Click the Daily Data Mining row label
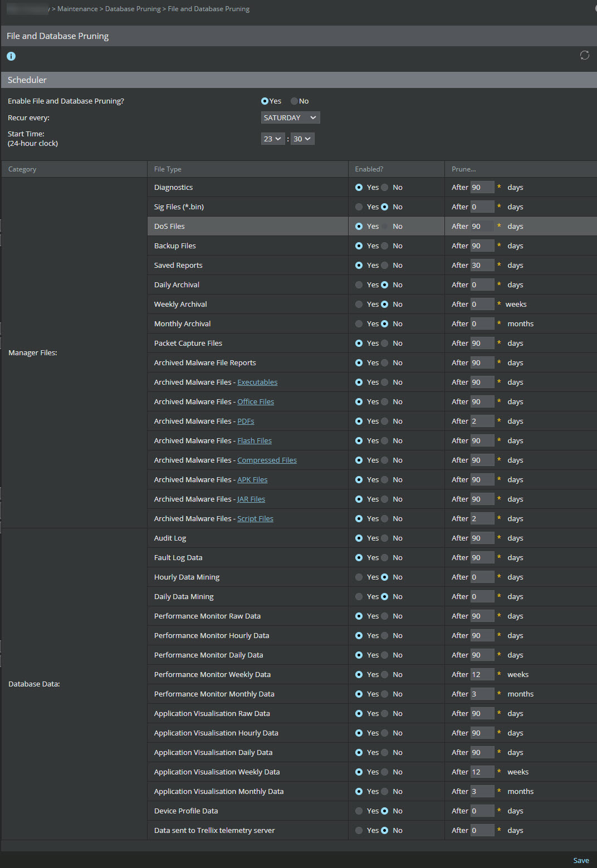The image size is (597, 868). [x=184, y=596]
